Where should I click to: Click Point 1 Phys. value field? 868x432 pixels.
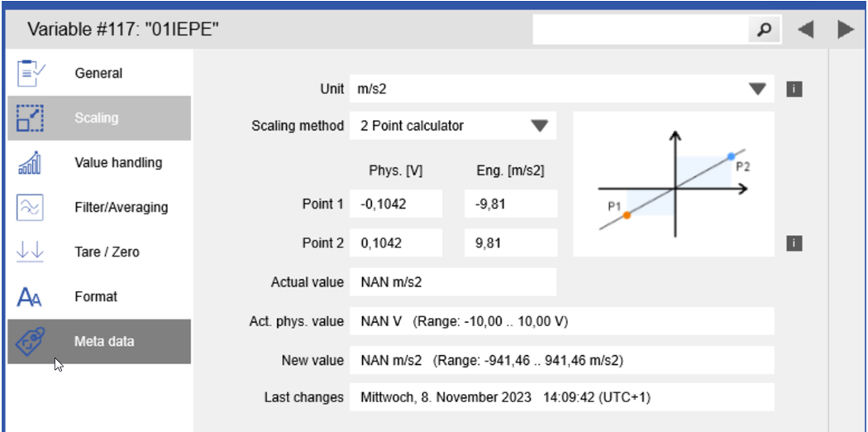[x=396, y=204]
